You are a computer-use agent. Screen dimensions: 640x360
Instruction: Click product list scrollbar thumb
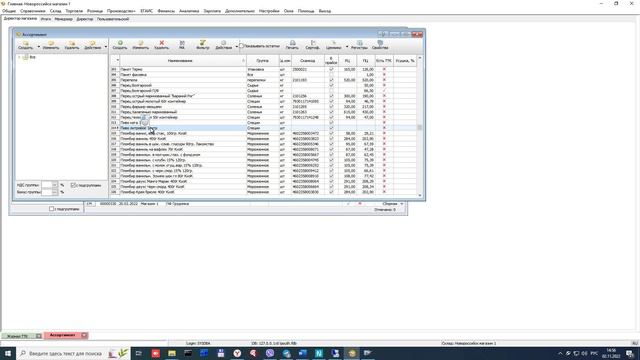coord(420,127)
